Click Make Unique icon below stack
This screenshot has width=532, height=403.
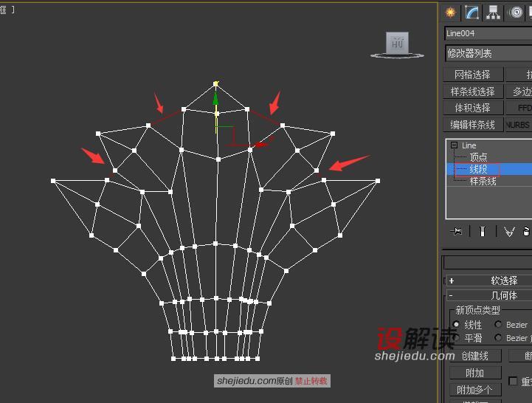tap(508, 232)
